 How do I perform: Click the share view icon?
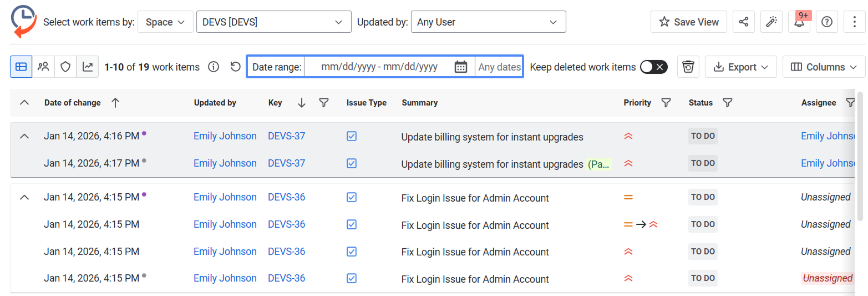pos(743,22)
